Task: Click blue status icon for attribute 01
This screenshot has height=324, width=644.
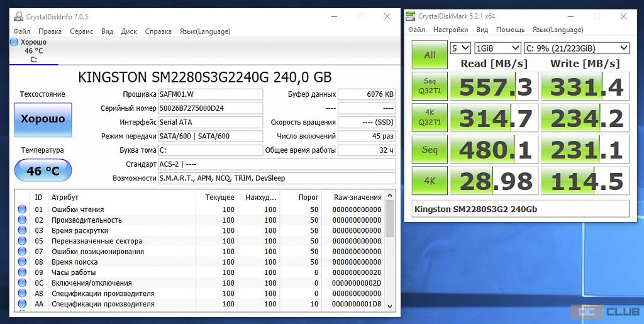Action: point(22,209)
